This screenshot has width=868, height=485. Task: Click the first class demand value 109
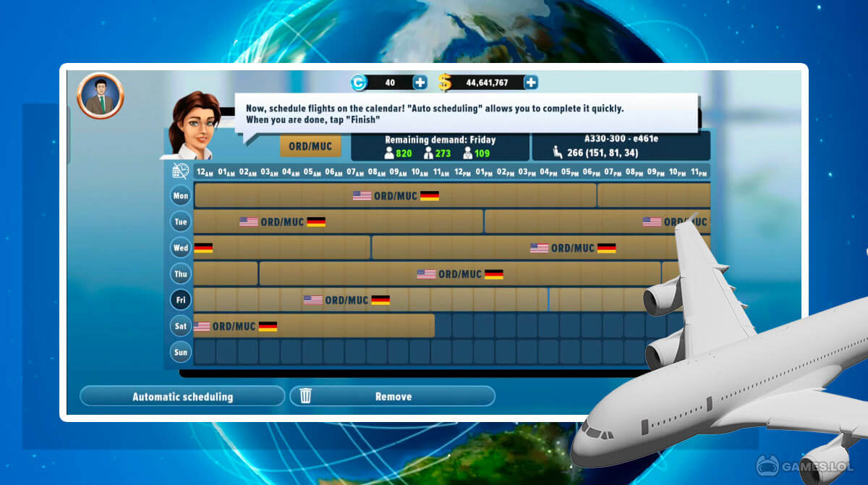click(482, 153)
